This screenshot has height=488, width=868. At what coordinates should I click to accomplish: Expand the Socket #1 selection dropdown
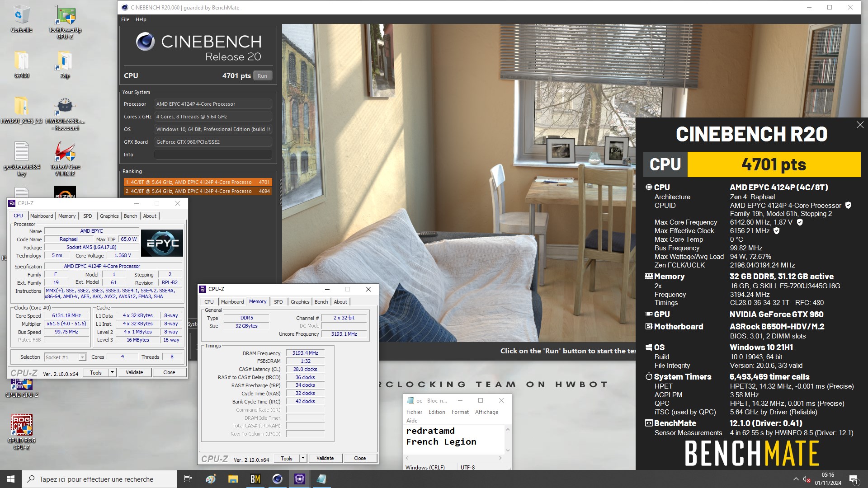coord(82,357)
